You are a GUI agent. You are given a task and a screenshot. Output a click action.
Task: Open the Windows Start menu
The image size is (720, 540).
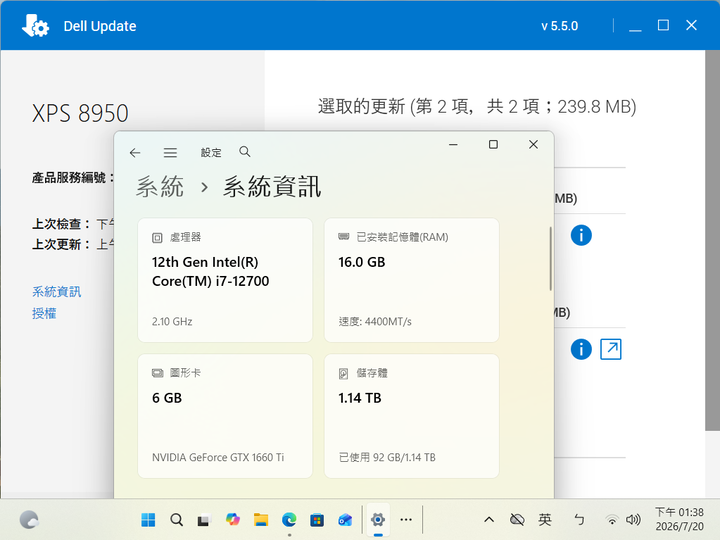(148, 520)
